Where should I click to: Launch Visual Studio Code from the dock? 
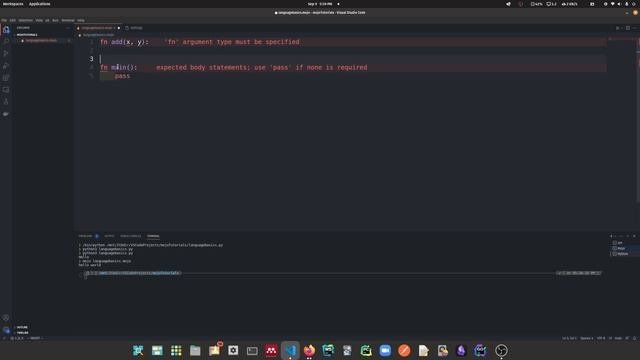(290, 351)
